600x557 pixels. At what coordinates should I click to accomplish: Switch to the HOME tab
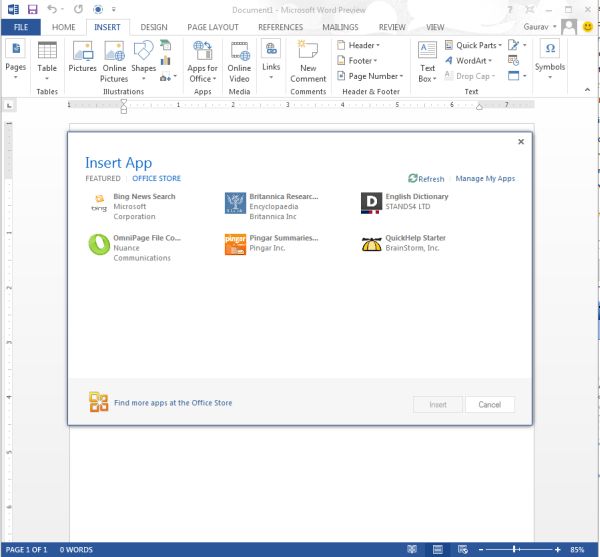tap(64, 27)
